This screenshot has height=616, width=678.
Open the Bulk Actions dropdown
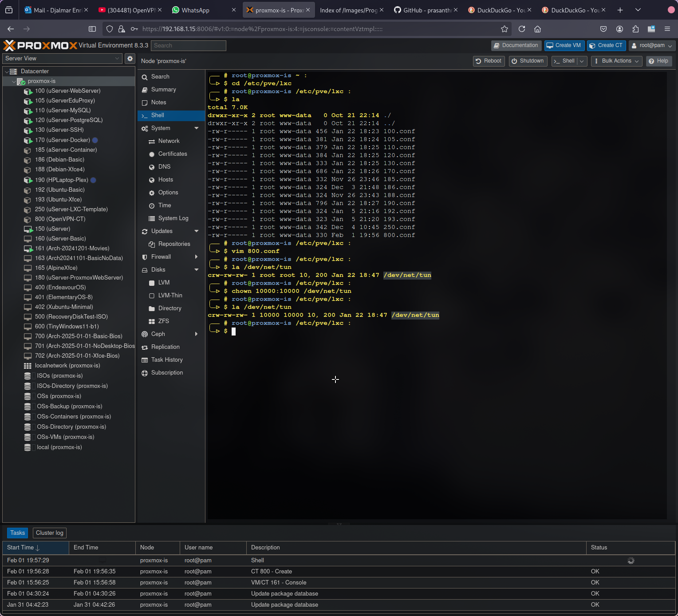tap(616, 61)
